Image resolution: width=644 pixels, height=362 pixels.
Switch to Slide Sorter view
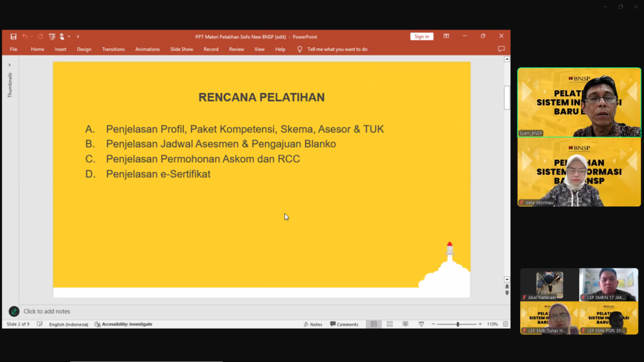(x=389, y=324)
